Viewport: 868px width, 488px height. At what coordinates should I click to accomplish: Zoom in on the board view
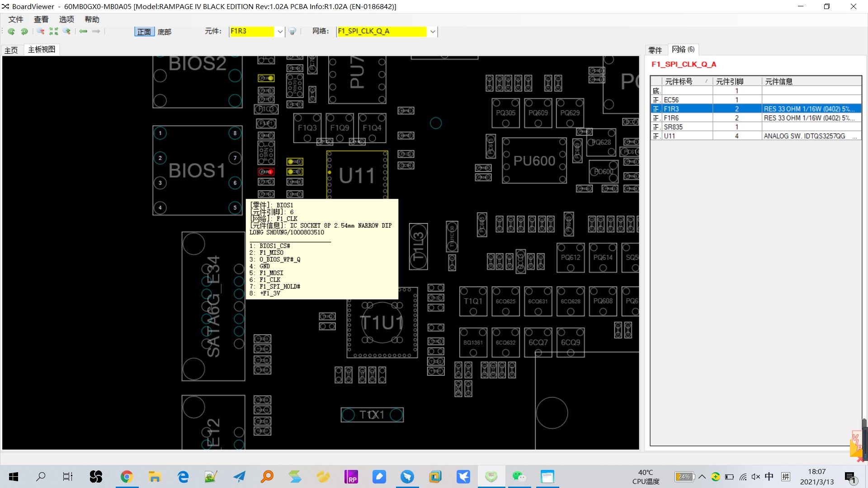click(x=67, y=31)
